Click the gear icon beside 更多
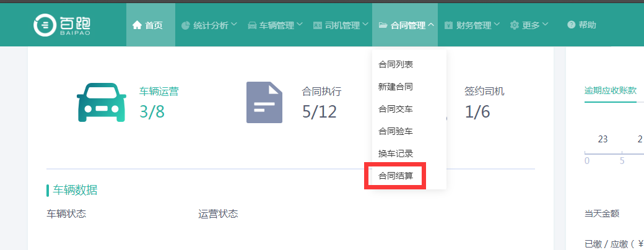This screenshot has height=250, width=644. tap(514, 25)
